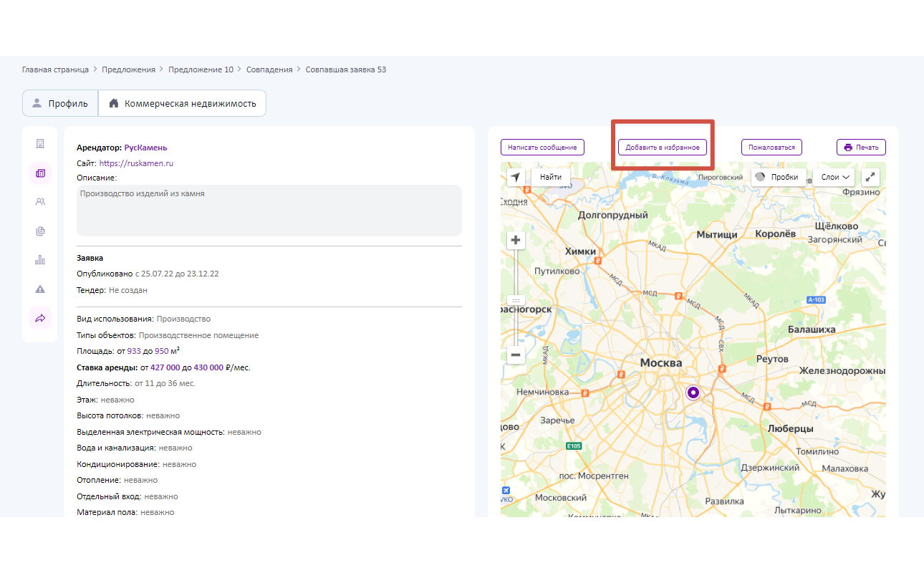Viewport: 924px width, 573px height.
Task: Open the copied documents icon in the sidebar
Action: [40, 231]
